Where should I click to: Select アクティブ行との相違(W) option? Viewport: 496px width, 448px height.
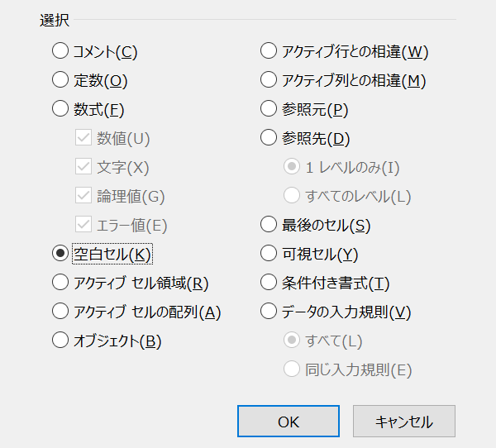[269, 51]
